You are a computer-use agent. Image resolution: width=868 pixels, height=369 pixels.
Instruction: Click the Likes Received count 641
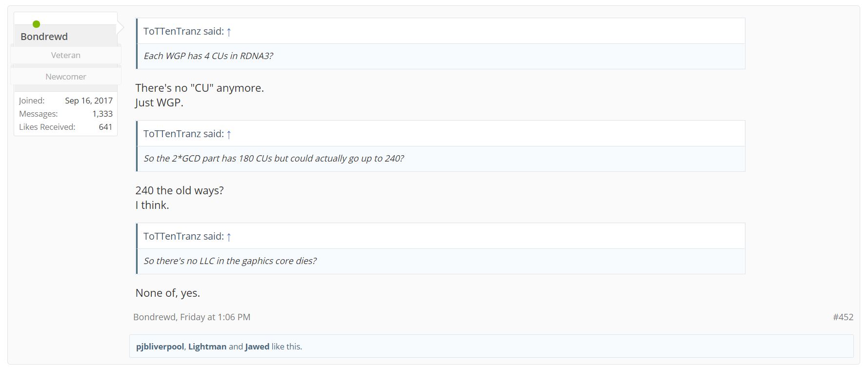(105, 127)
